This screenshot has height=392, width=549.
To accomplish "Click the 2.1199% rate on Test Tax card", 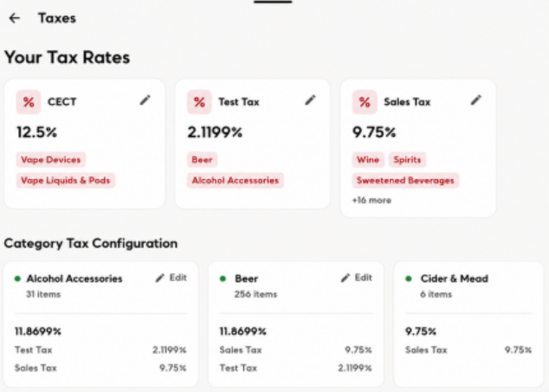I will point(215,132).
